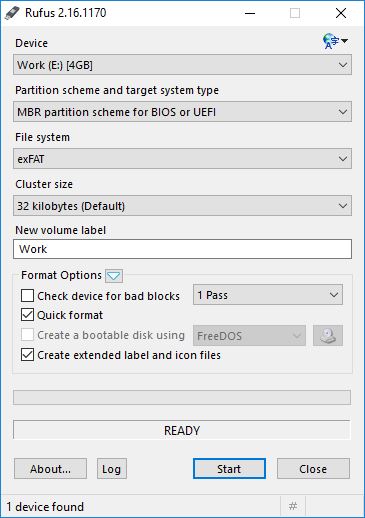Click the New volume label field
365x518 pixels.
(x=182, y=249)
